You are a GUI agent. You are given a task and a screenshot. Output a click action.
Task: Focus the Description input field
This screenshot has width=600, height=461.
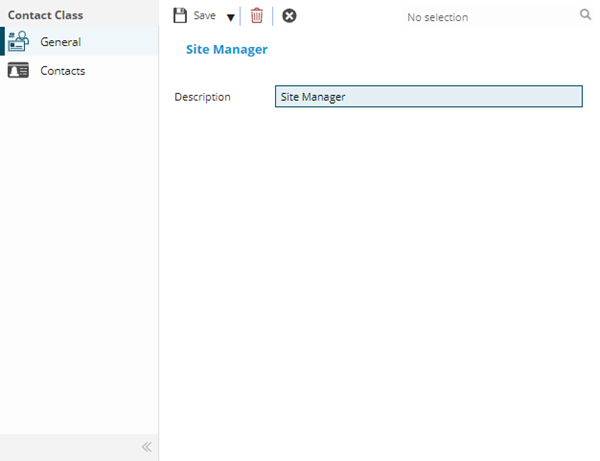428,97
